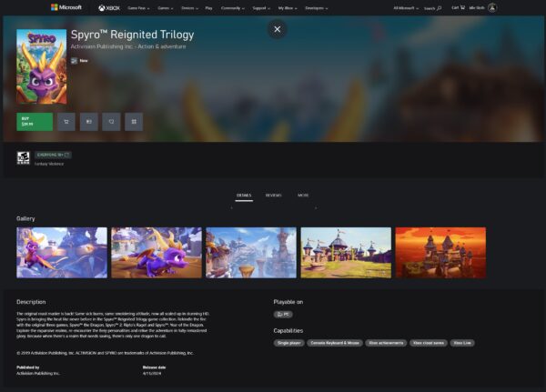Click the gift purchase icon button

[89, 120]
